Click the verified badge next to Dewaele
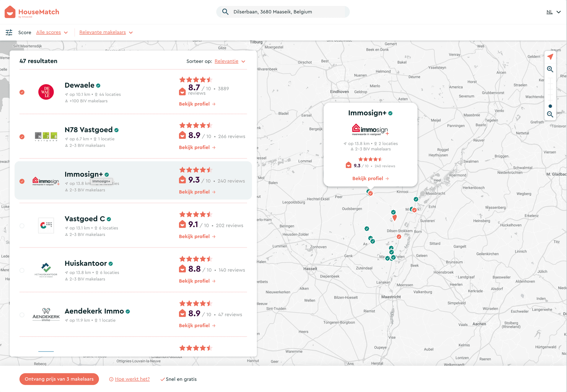The image size is (567, 392). (98, 85)
